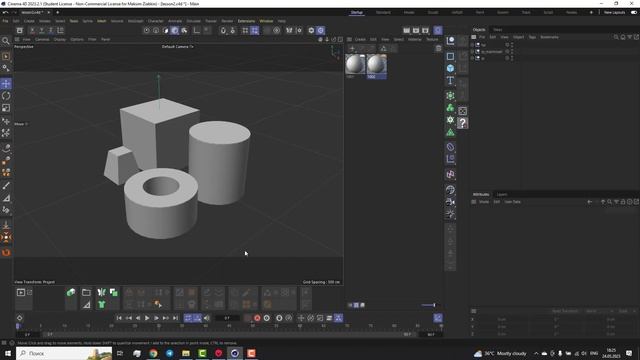Viewport: 640px width, 360px height.
Task: Open the Extensions menu
Action: [246, 21]
